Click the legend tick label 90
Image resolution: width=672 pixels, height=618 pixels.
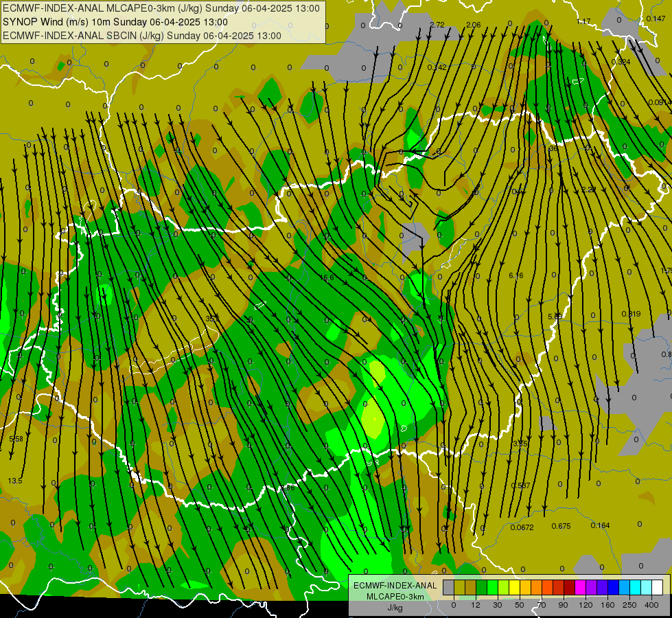point(563,605)
